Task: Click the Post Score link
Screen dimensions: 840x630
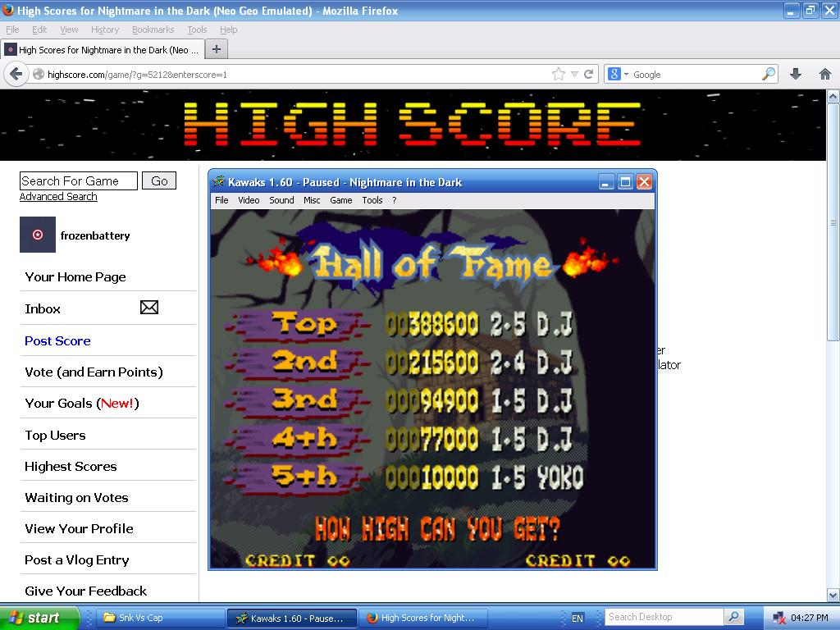Action: pyautogui.click(x=57, y=340)
